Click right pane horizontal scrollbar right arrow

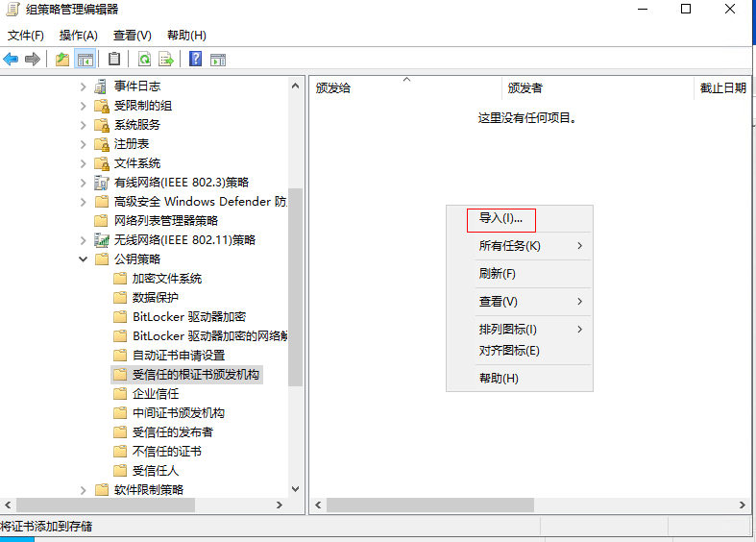pyautogui.click(x=743, y=505)
